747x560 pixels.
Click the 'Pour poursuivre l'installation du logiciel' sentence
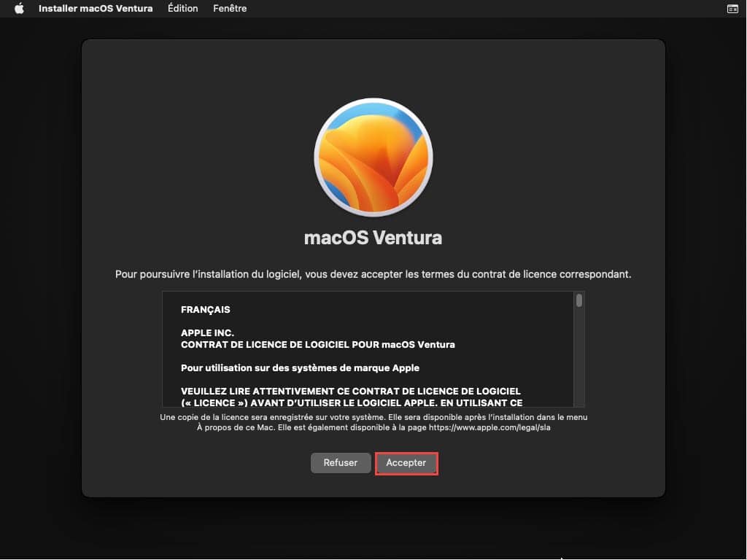click(x=373, y=274)
